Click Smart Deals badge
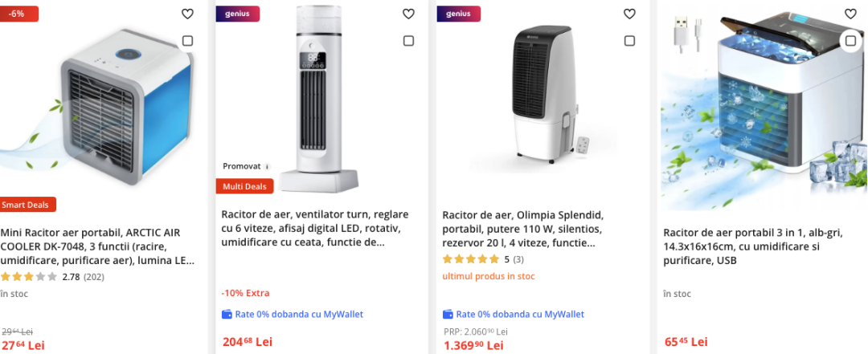This screenshot has height=354, width=868. (x=27, y=205)
